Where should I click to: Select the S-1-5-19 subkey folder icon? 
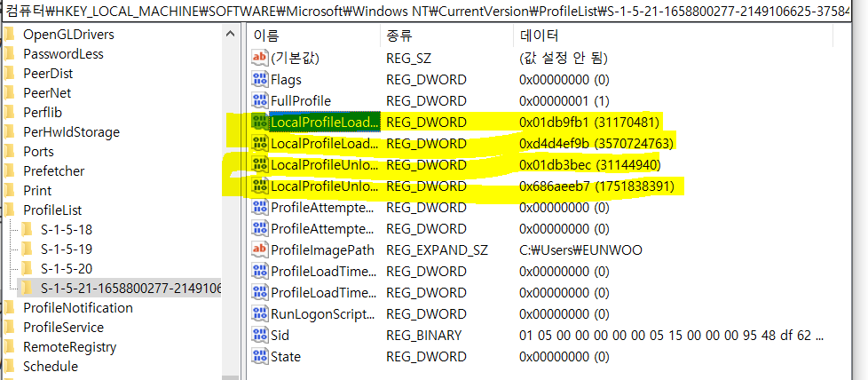[x=28, y=249]
